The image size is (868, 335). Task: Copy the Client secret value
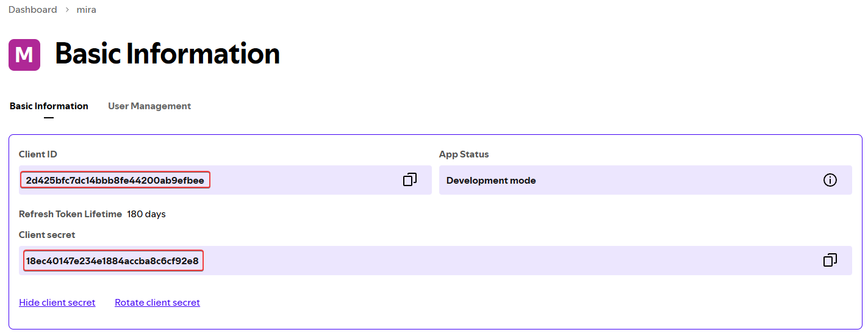click(830, 260)
